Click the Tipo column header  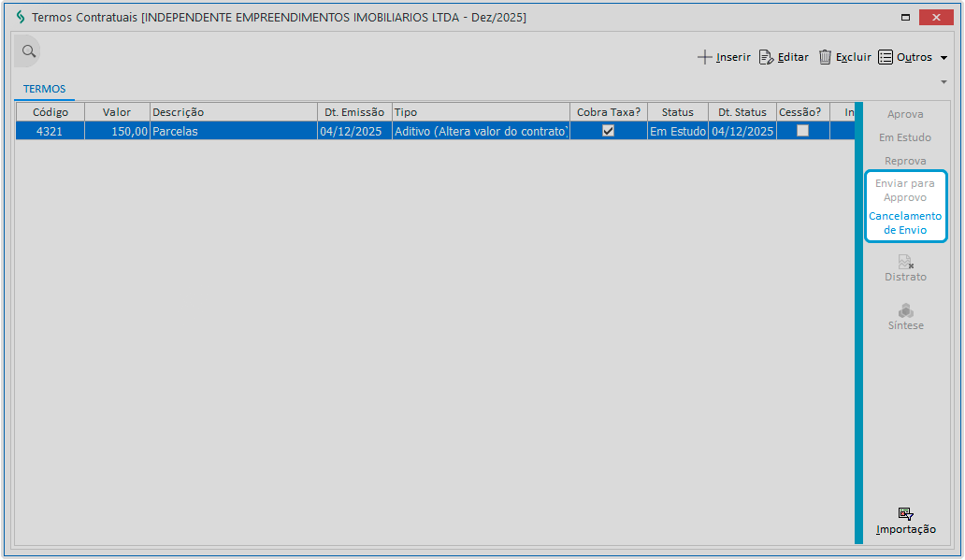click(x=481, y=112)
